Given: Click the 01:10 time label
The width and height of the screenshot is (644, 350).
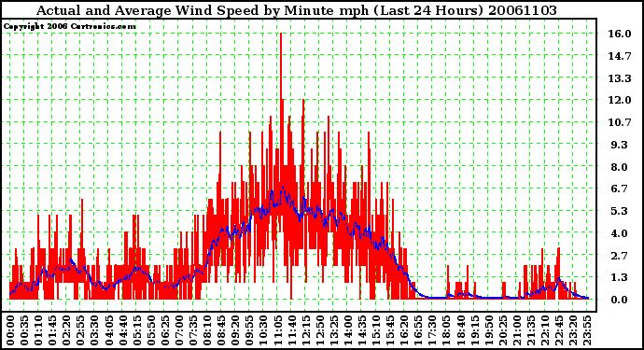Looking at the screenshot, I should [x=38, y=330].
